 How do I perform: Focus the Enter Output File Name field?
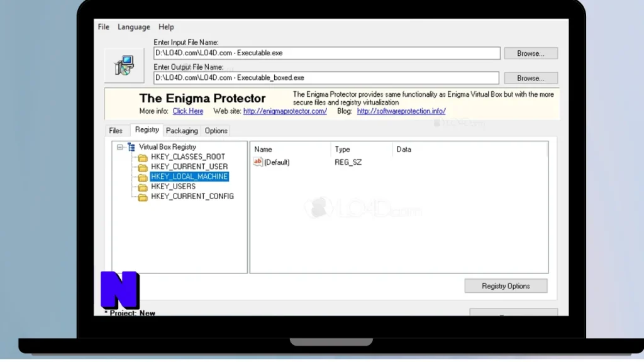pyautogui.click(x=326, y=77)
